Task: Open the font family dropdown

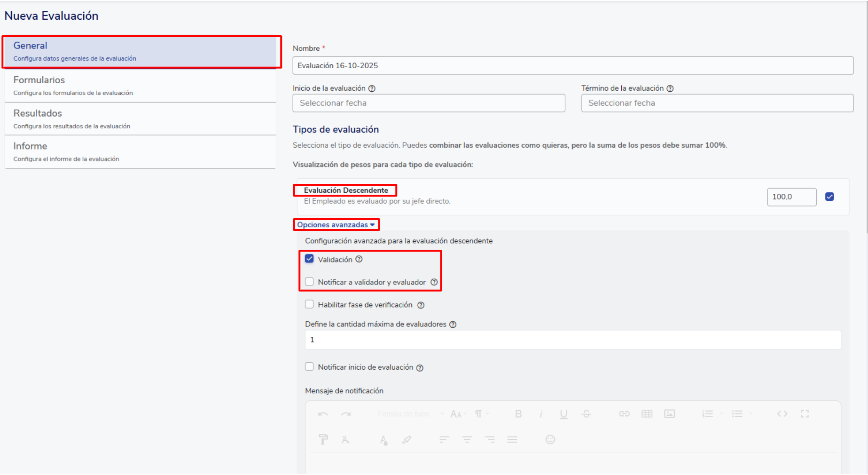Action: click(x=410, y=414)
